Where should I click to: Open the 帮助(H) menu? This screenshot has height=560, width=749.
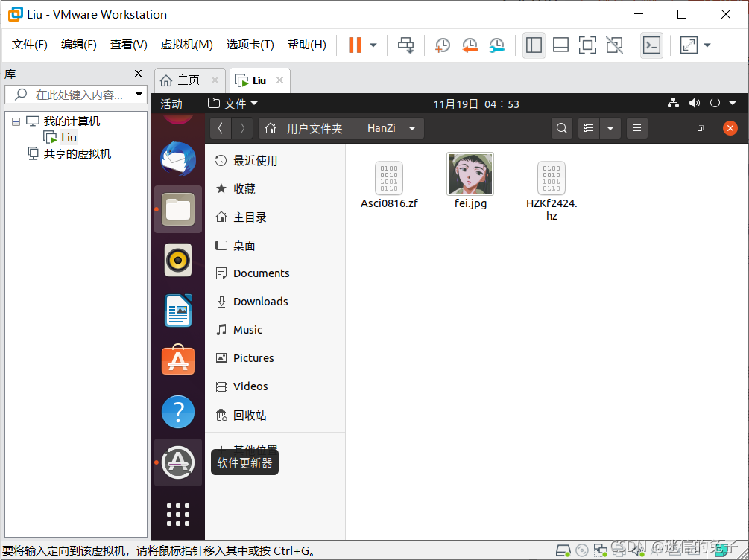(x=306, y=45)
